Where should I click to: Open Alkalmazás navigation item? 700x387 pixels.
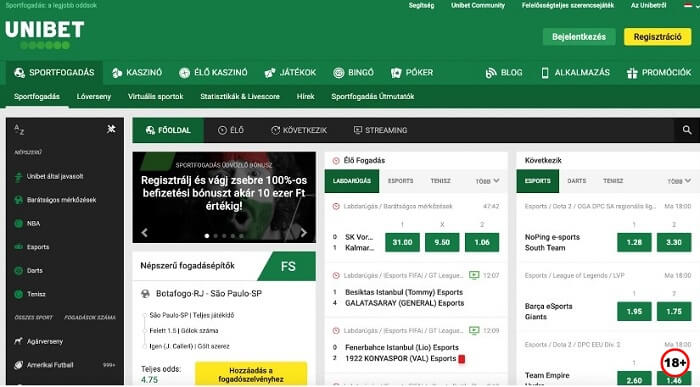coord(575,72)
